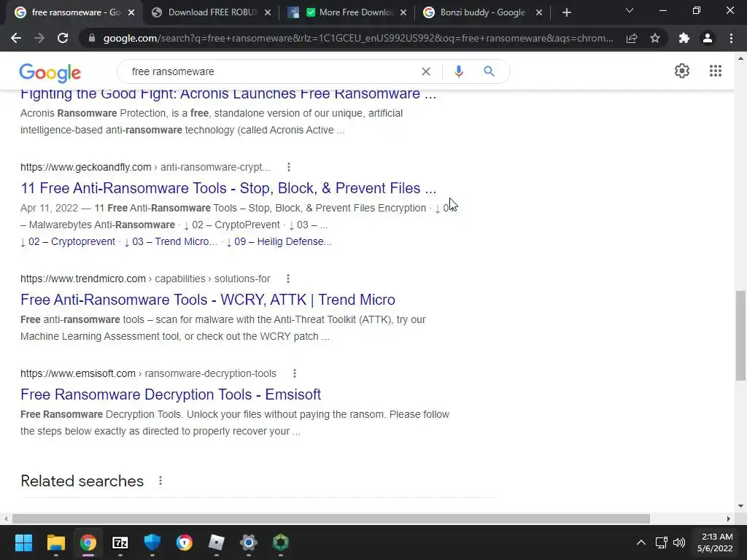Viewport: 747px width, 560px height.
Task: Close the More Free Downloads tab
Action: (403, 12)
